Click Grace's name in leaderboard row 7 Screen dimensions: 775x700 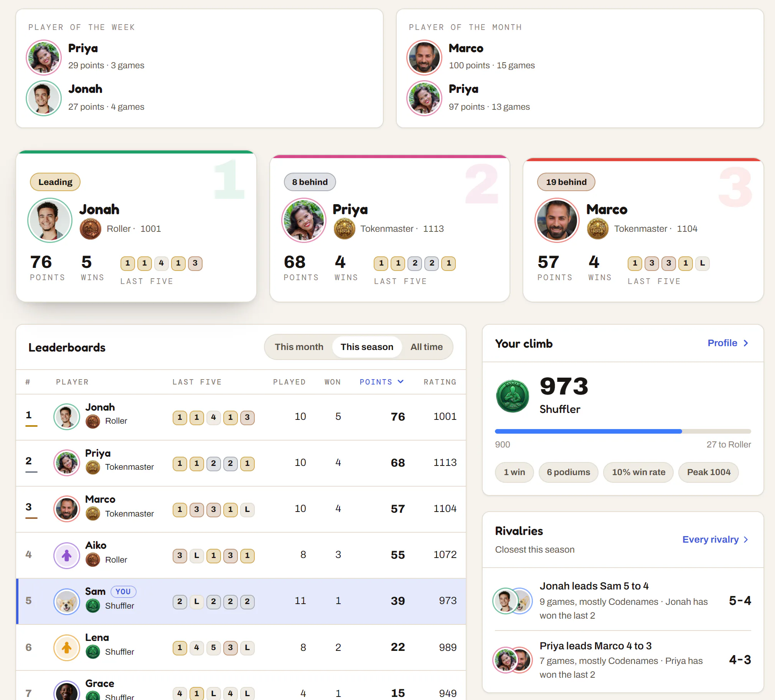[x=100, y=683]
